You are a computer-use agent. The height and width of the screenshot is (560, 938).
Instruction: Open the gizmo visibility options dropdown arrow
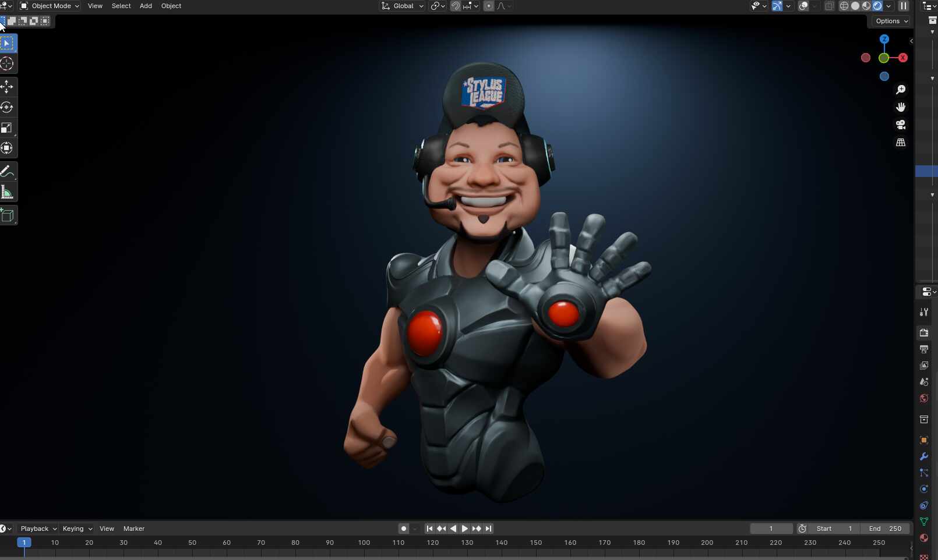point(788,6)
